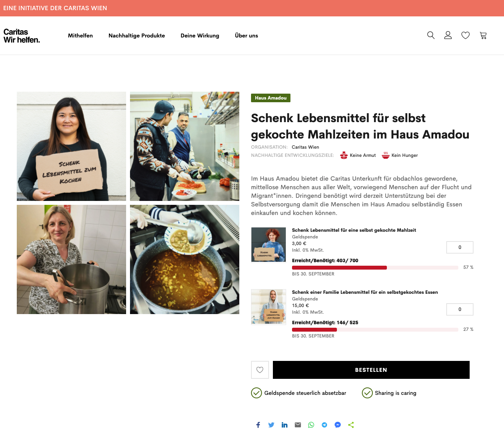The height and width of the screenshot is (444, 504).
Task: Set quantity field for 3,00 € donation
Action: (x=460, y=247)
